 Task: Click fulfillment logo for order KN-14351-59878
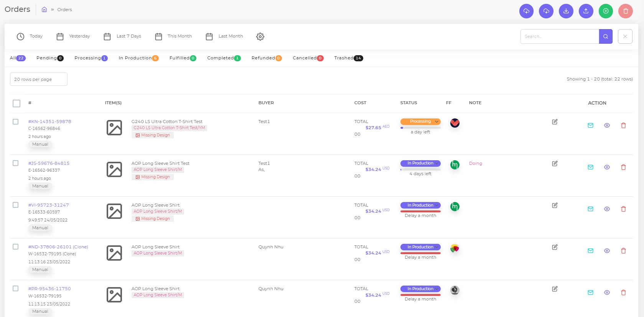(455, 123)
